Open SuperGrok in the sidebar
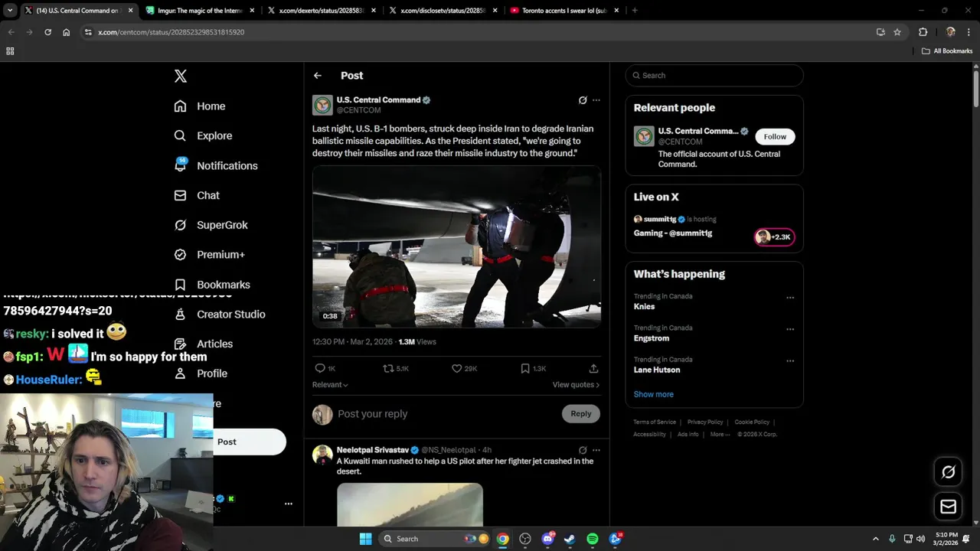Viewport: 980px width, 551px height. coord(211,225)
